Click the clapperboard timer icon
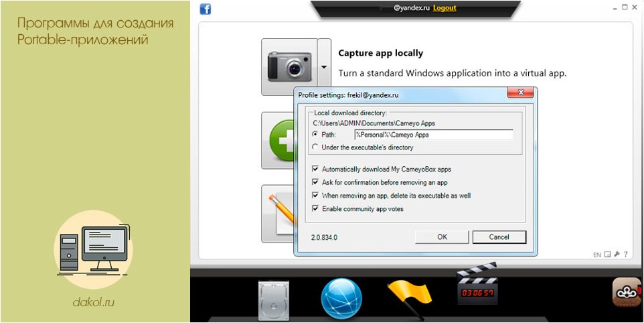Viewport: 644px width, 323px height. (477, 284)
